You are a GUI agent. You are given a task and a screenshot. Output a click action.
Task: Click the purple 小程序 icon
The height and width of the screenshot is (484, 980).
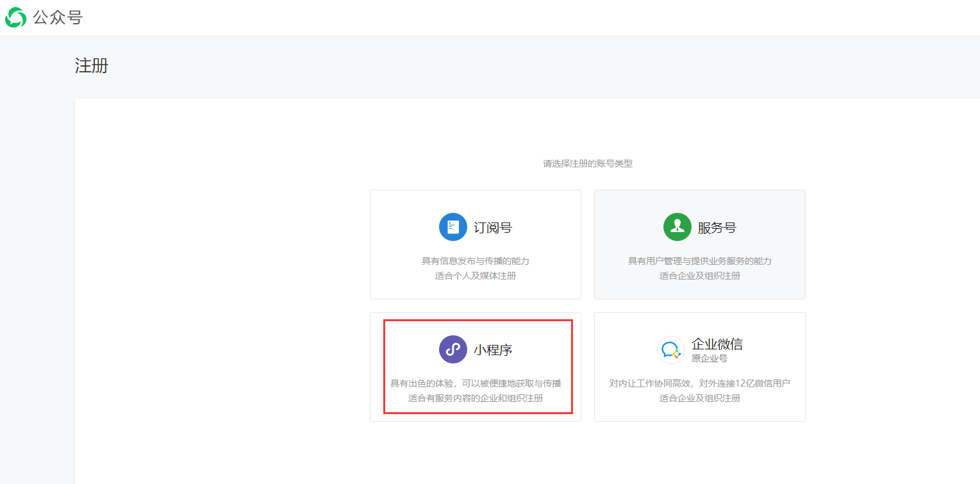tap(453, 349)
